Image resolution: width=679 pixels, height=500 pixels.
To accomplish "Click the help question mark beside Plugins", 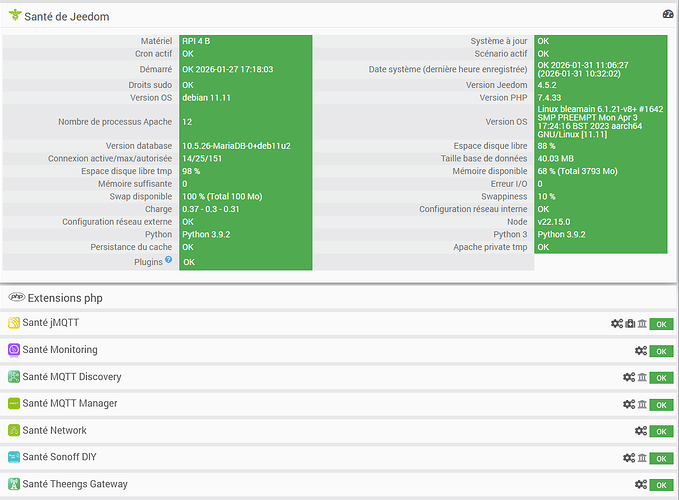I will (168, 260).
